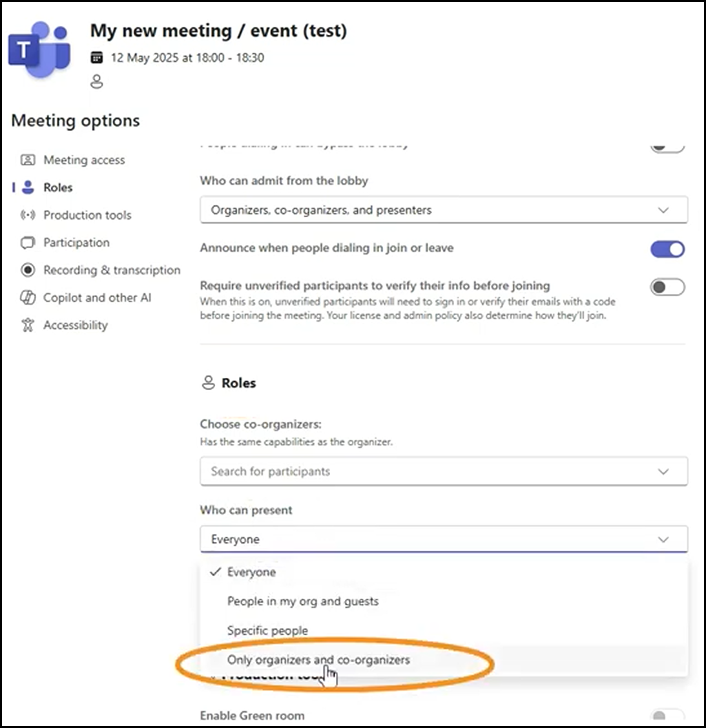Click the Copilot and other AI icon
The width and height of the screenshot is (706, 728).
(x=28, y=298)
